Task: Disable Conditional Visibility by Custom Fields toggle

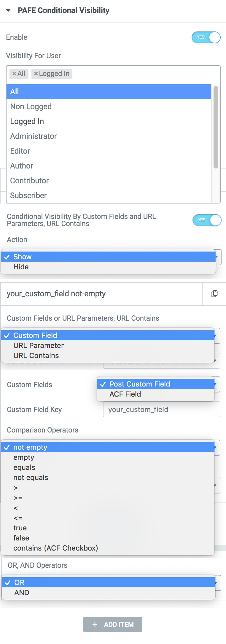Action: [207, 220]
